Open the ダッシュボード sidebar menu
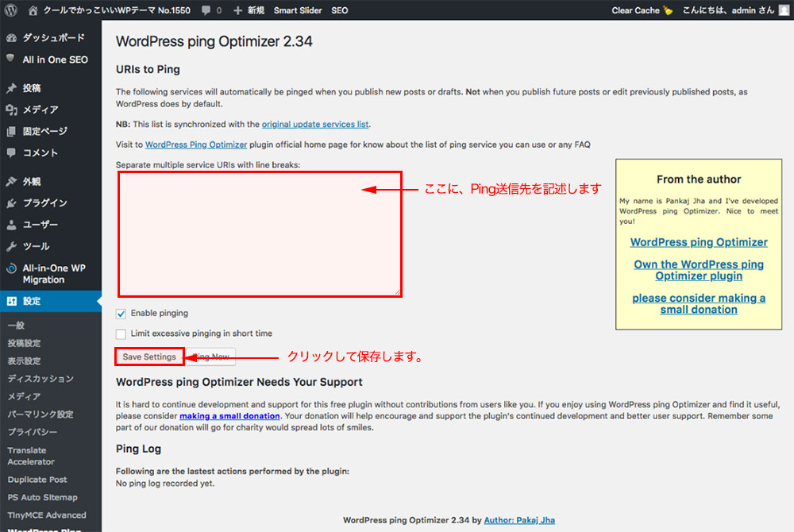This screenshot has height=532, width=794. click(x=54, y=38)
